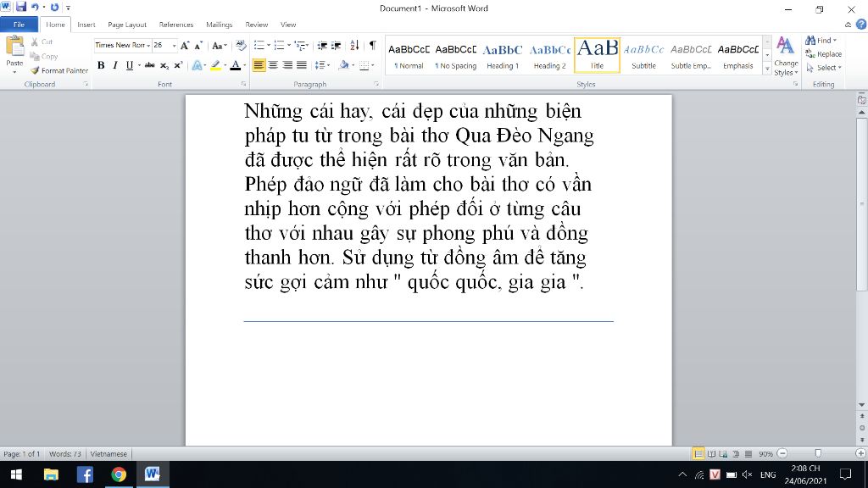The width and height of the screenshot is (868, 488).
Task: Apply the Subtitle style
Action: coord(644,56)
